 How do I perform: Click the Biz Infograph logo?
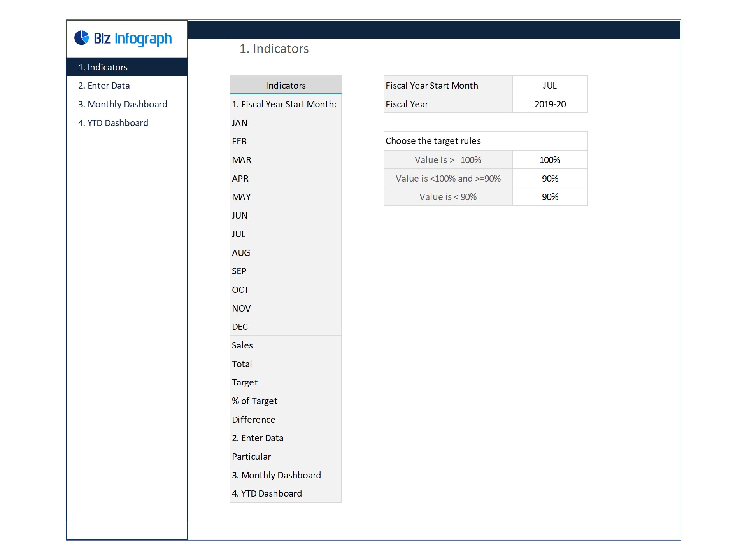pyautogui.click(x=123, y=38)
